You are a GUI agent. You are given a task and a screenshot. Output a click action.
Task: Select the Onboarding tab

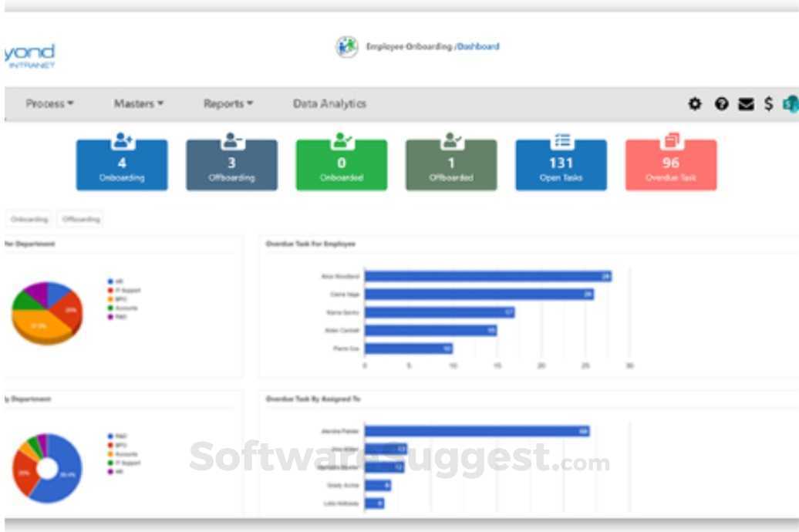[x=29, y=219]
